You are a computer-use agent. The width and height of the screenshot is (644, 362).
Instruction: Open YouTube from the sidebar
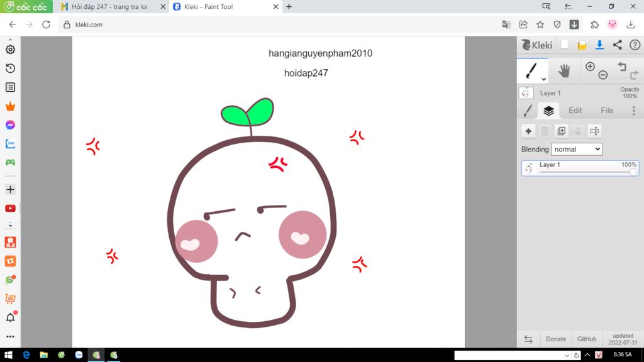10,209
